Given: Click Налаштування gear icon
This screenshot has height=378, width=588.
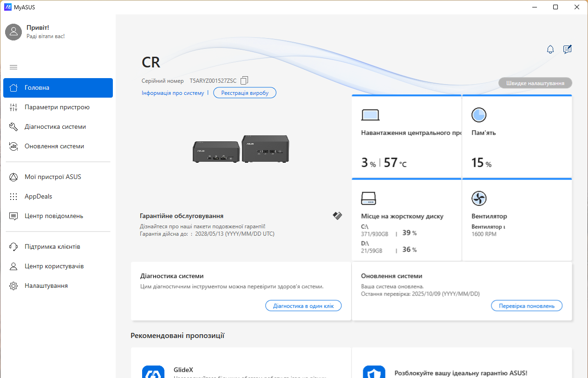Looking at the screenshot, I should [13, 286].
